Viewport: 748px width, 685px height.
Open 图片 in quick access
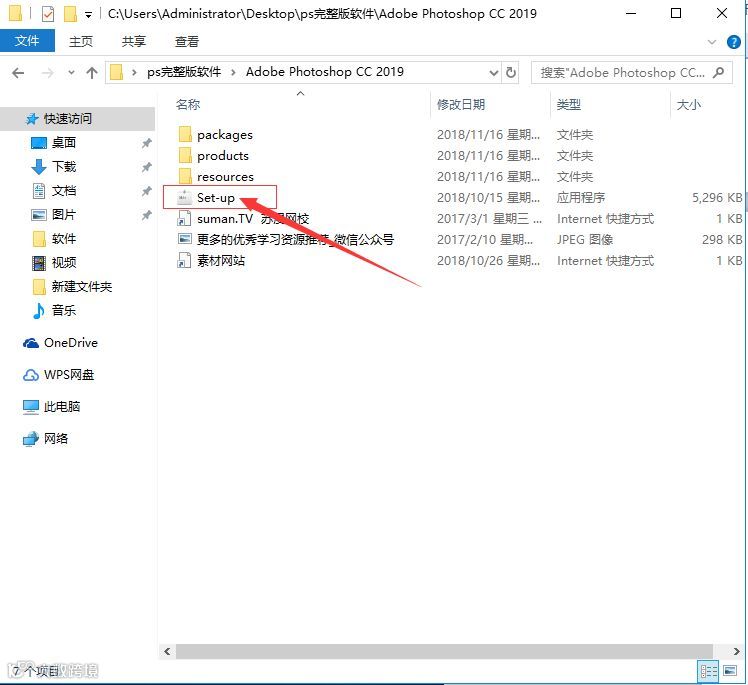coord(64,215)
